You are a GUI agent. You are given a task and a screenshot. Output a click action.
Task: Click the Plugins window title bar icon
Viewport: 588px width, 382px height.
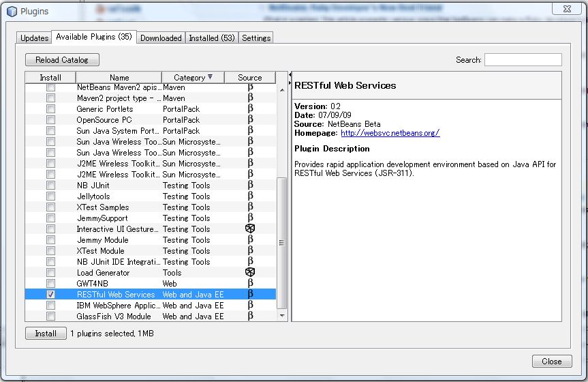[x=12, y=12]
